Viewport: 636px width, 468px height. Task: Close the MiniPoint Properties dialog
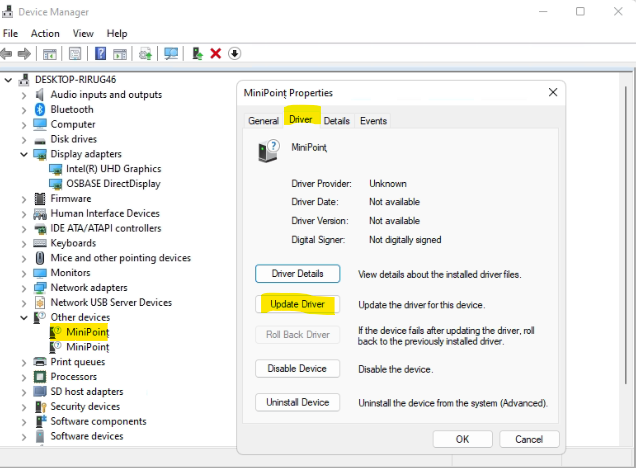click(553, 92)
